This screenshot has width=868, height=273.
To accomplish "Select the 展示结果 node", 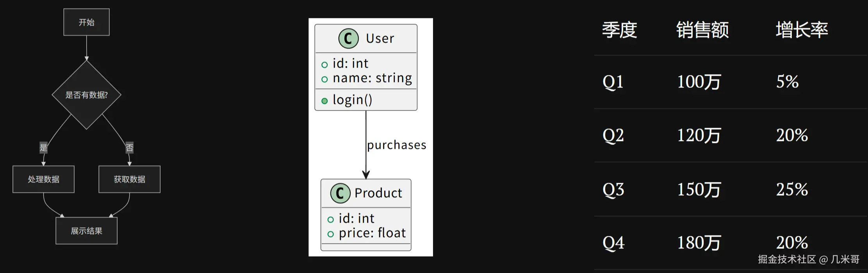I will (86, 231).
